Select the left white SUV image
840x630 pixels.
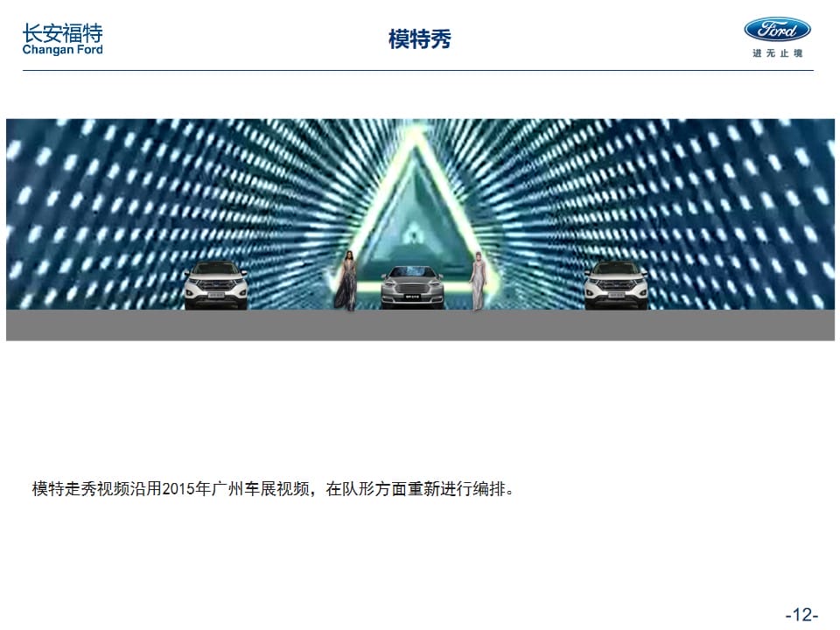(216, 285)
